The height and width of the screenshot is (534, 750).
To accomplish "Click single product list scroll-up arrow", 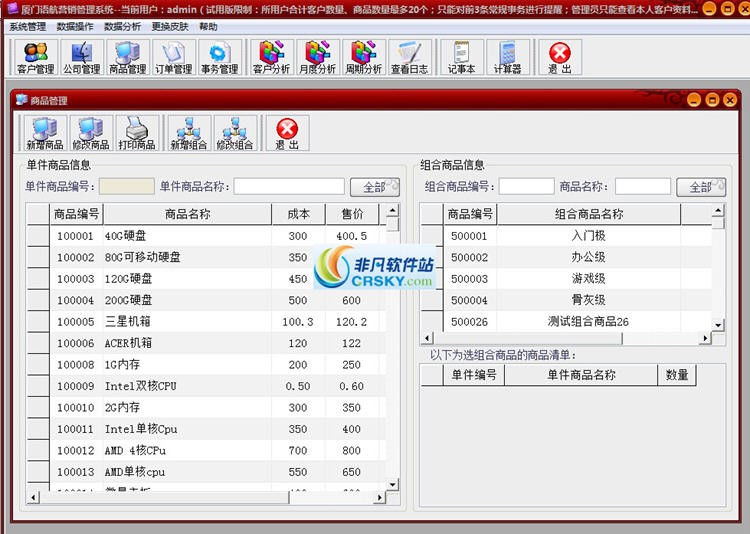I will tap(392, 210).
